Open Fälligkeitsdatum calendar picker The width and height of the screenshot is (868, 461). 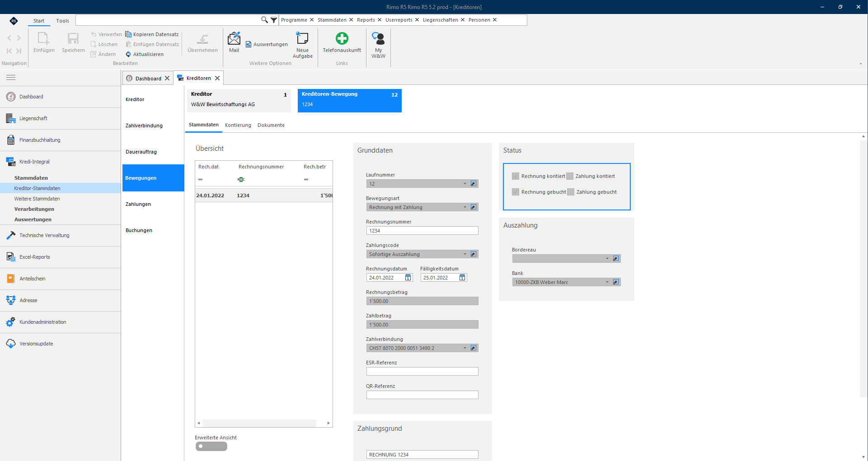(462, 278)
